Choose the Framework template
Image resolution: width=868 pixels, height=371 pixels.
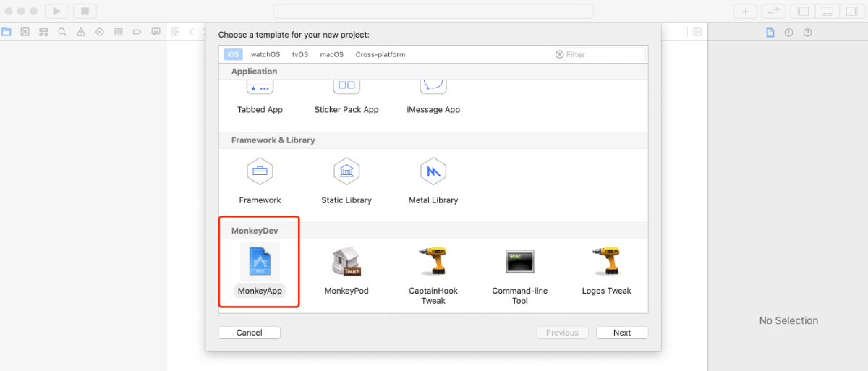(260, 171)
